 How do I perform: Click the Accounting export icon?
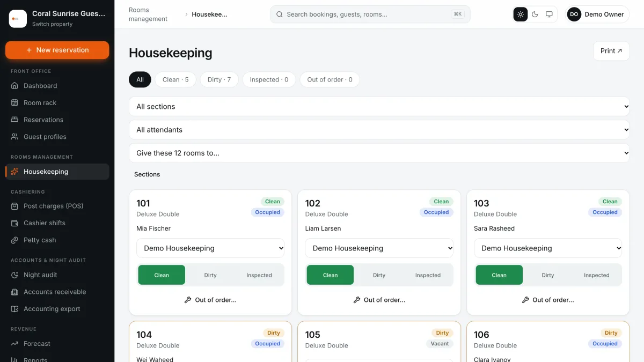pyautogui.click(x=14, y=309)
